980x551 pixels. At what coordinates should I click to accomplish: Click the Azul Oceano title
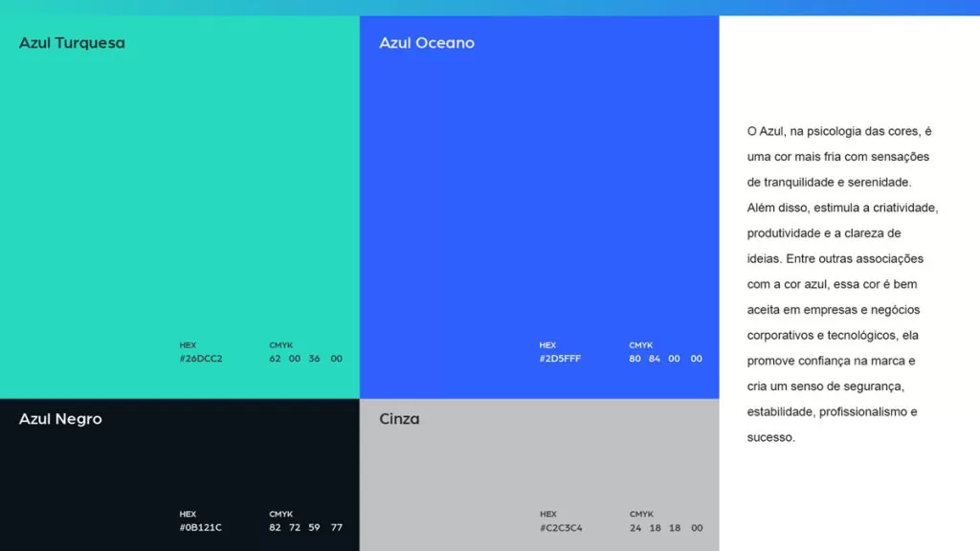point(427,43)
